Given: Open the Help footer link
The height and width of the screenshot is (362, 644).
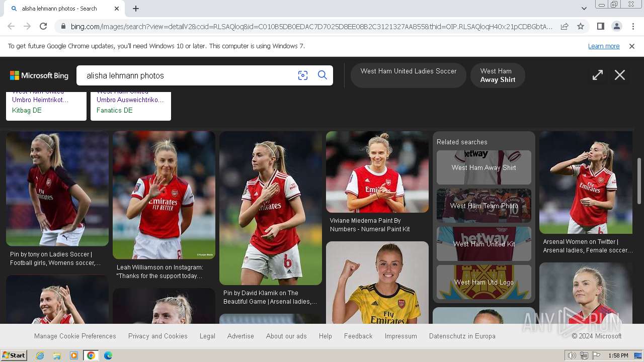Looking at the screenshot, I should (x=326, y=336).
